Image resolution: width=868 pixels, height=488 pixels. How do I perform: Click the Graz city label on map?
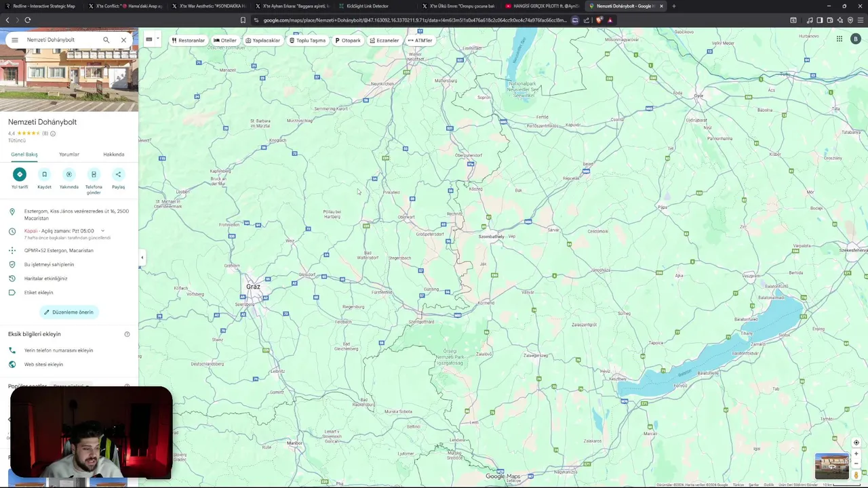pyautogui.click(x=253, y=287)
